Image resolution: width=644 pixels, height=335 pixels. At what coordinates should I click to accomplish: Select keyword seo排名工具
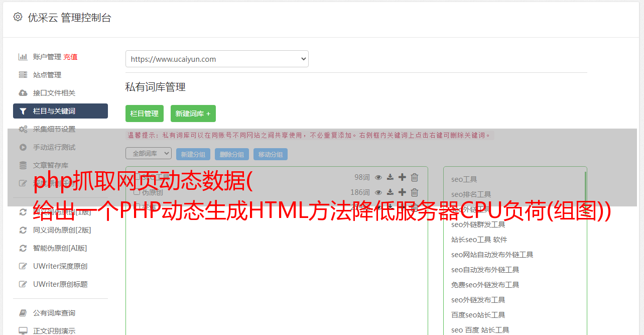[471, 194]
